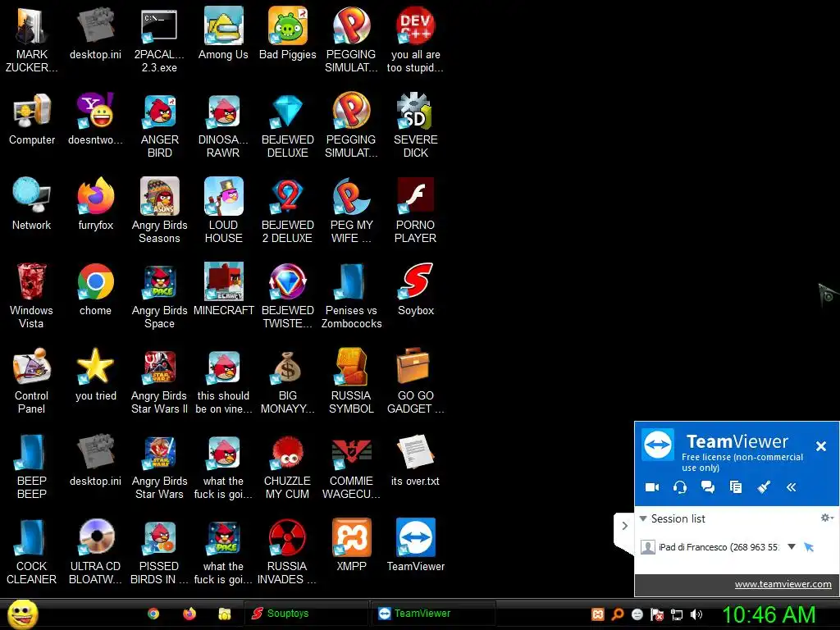Select the RUSSIA INVADES radiation icon
840x630 pixels.
(287, 551)
